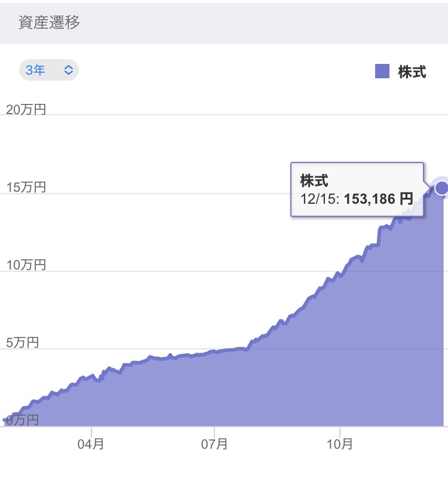Click the 12/15 date in tooltip
Viewport: 448px width, 478px height.
point(319,198)
